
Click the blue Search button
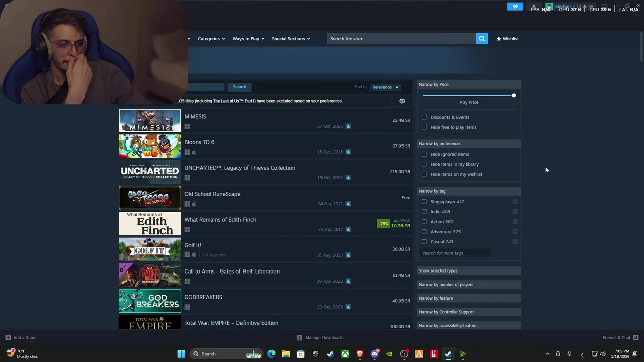(x=239, y=87)
